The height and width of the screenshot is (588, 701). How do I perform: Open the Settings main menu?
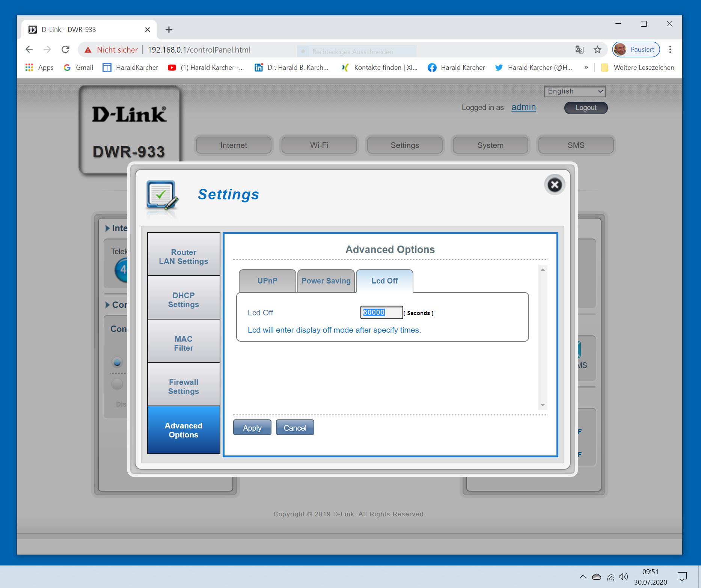[405, 145]
